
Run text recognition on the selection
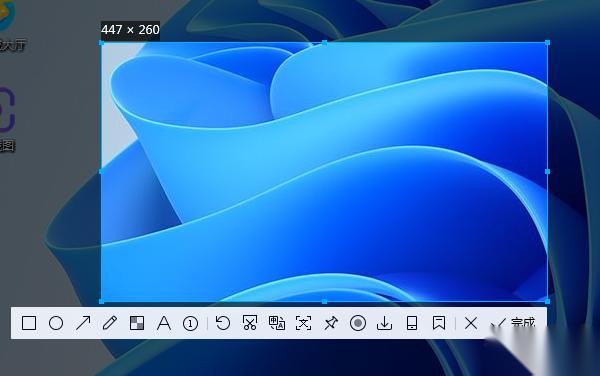tap(303, 323)
